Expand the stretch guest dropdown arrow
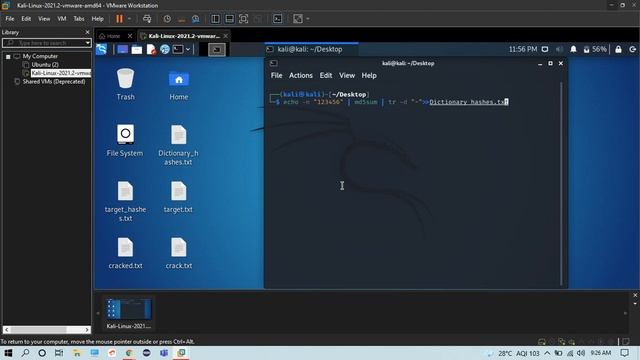 (308, 19)
